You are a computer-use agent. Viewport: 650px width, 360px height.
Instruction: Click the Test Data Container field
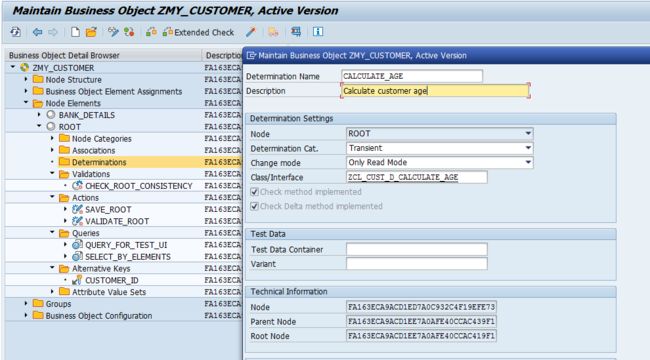[417, 249]
